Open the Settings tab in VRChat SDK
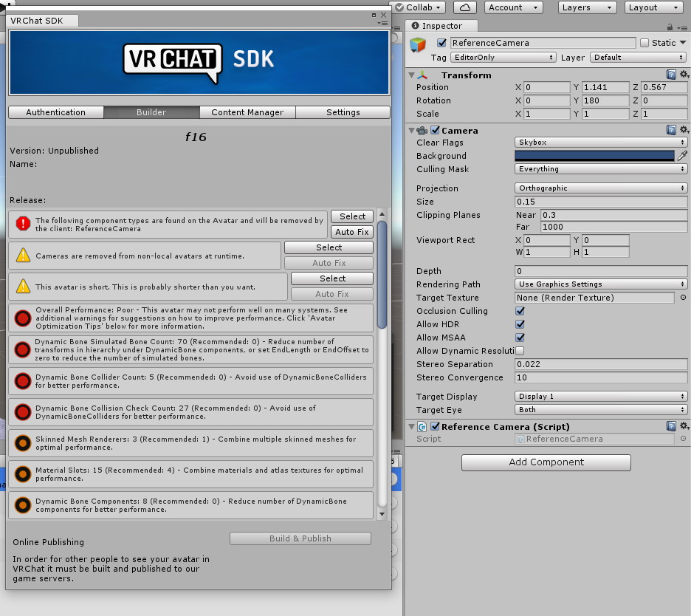 click(343, 112)
